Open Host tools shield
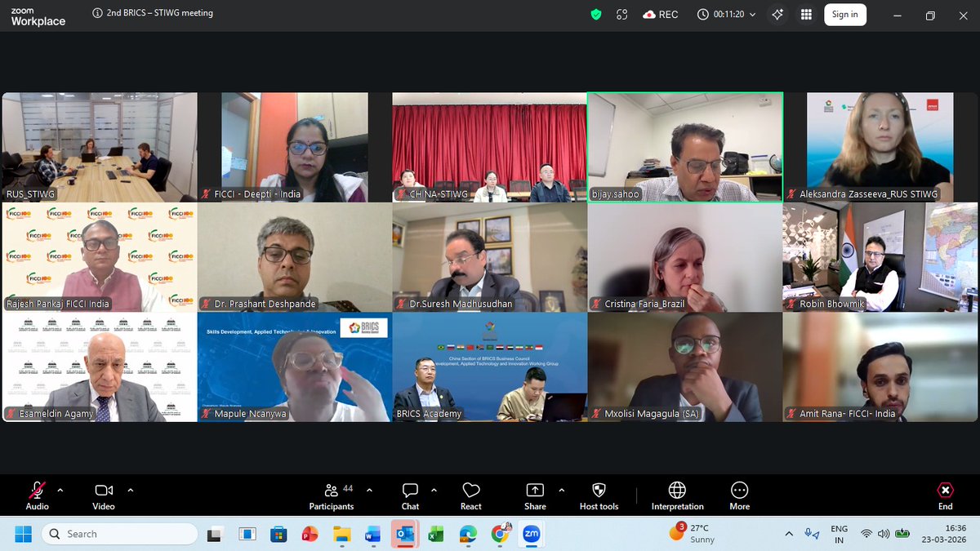The image size is (980, 551). pos(599,495)
